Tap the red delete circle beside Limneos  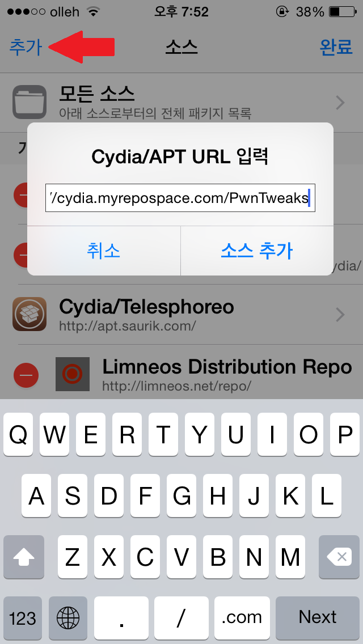[x=26, y=375]
